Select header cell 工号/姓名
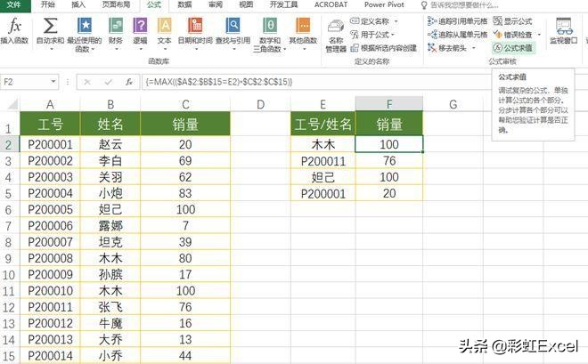Image resolution: width=588 pixels, height=364 pixels. pyautogui.click(x=323, y=124)
